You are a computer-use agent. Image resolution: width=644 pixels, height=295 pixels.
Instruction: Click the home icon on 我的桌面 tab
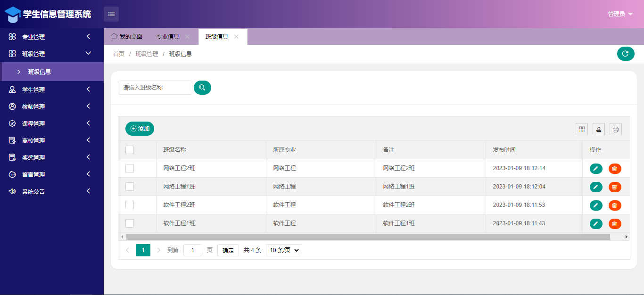[x=114, y=36]
